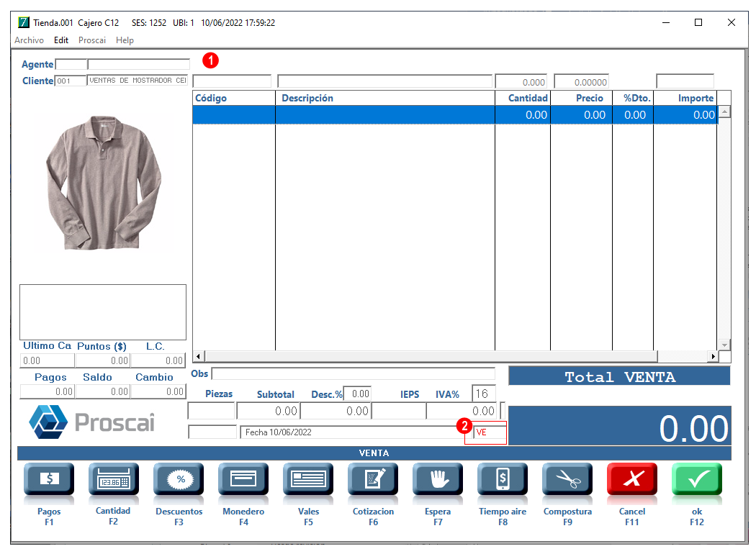756x554 pixels.
Task: Click the IVA amount field showing 0.00
Action: click(462, 411)
